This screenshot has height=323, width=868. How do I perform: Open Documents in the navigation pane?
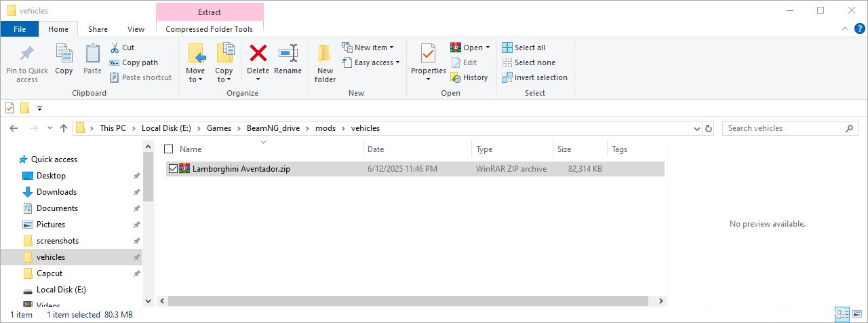(x=57, y=208)
